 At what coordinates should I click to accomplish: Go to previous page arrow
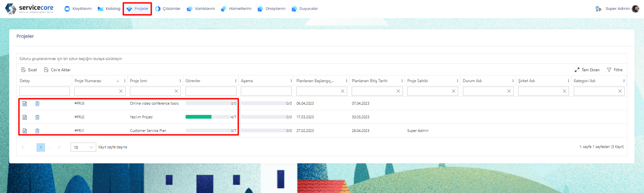32,147
